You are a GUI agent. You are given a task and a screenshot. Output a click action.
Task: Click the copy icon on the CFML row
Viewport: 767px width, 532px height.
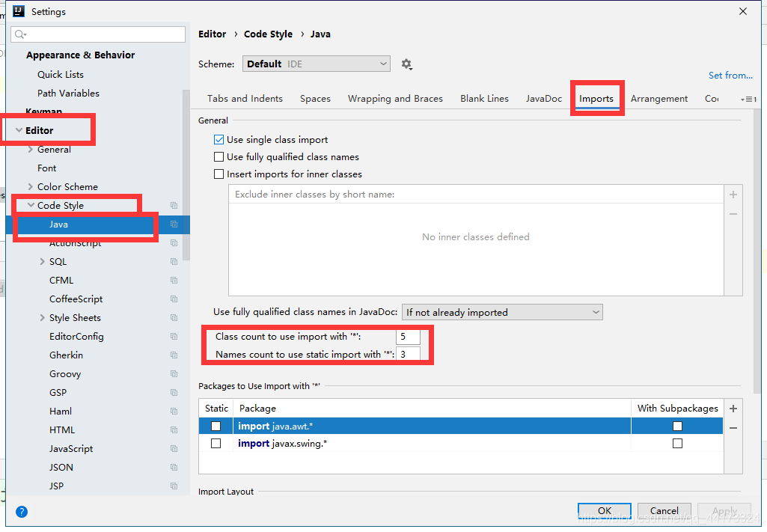(x=174, y=280)
